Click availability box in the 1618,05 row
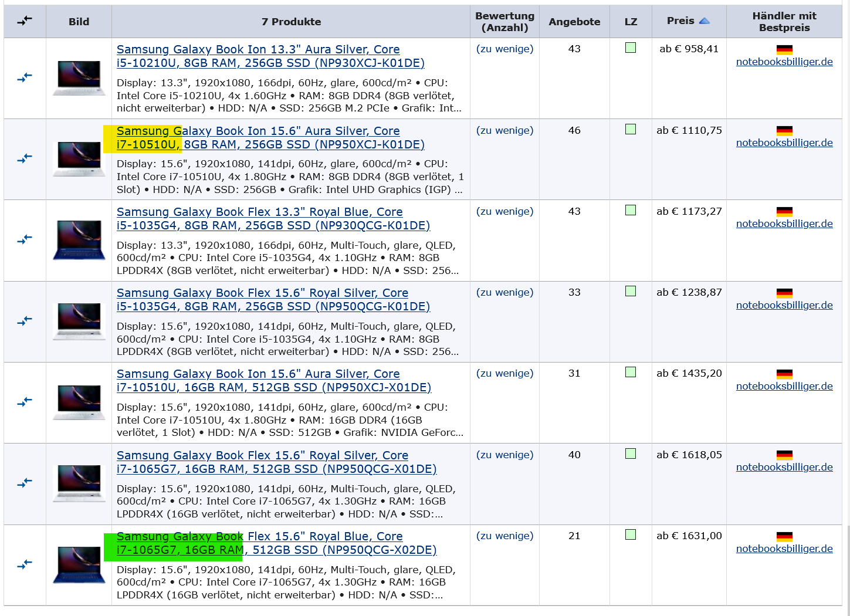Image resolution: width=850 pixels, height=616 pixels. coord(631,453)
